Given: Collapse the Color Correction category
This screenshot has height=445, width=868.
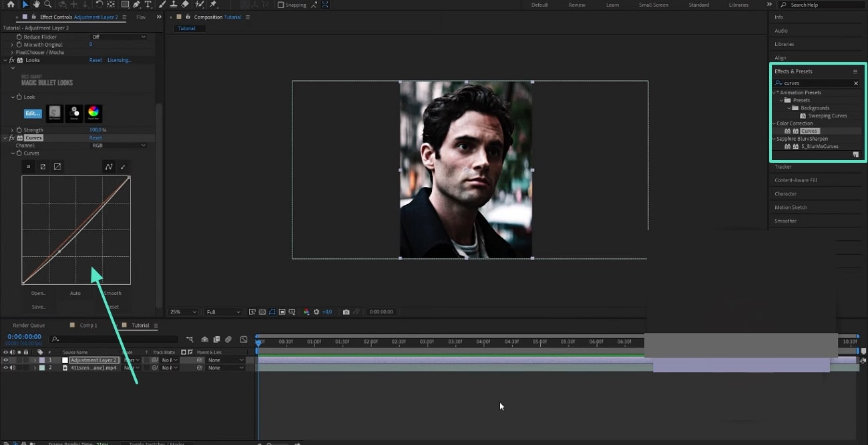Looking at the screenshot, I should pyautogui.click(x=774, y=123).
